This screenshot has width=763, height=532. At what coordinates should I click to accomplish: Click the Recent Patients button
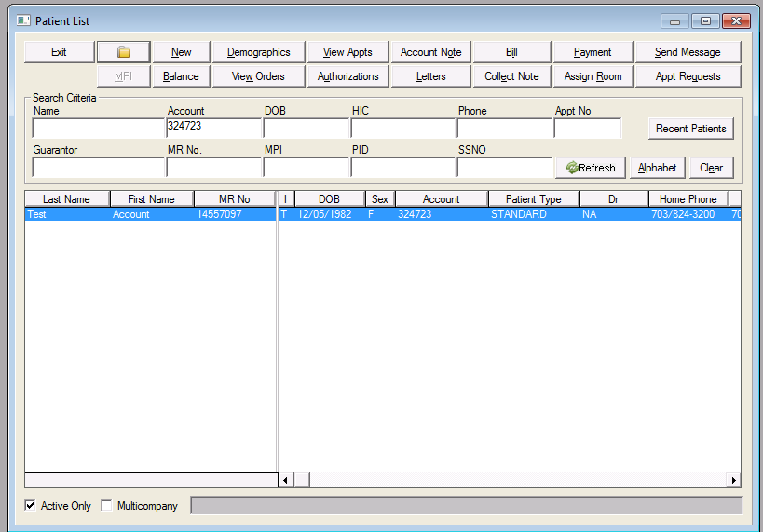click(x=690, y=129)
